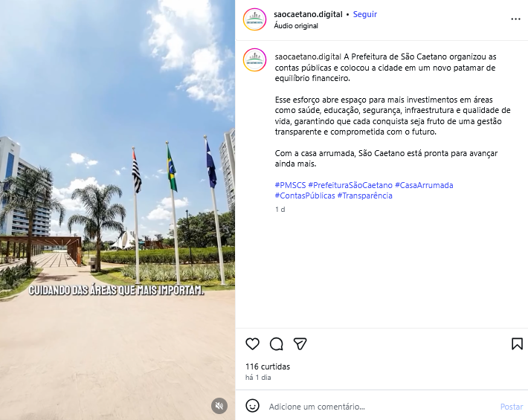
Task: Open the caption author's profile picture
Action: [254, 60]
